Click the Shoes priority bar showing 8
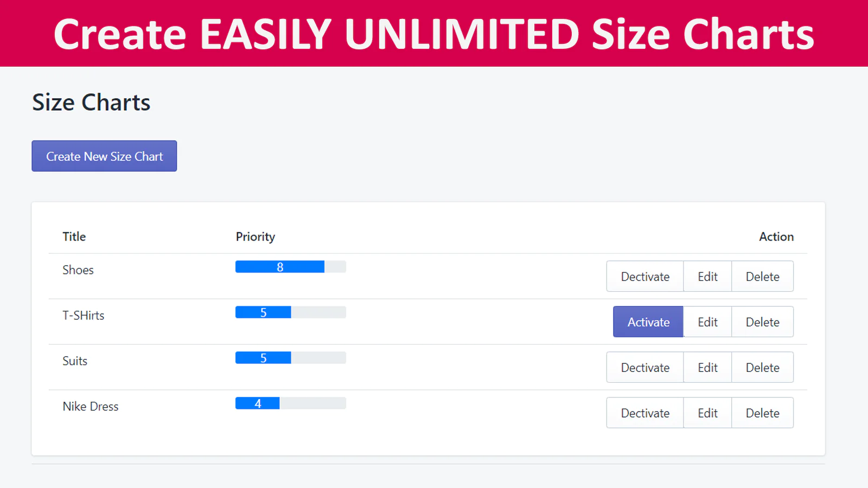Image resolution: width=868 pixels, height=488 pixels. click(291, 267)
